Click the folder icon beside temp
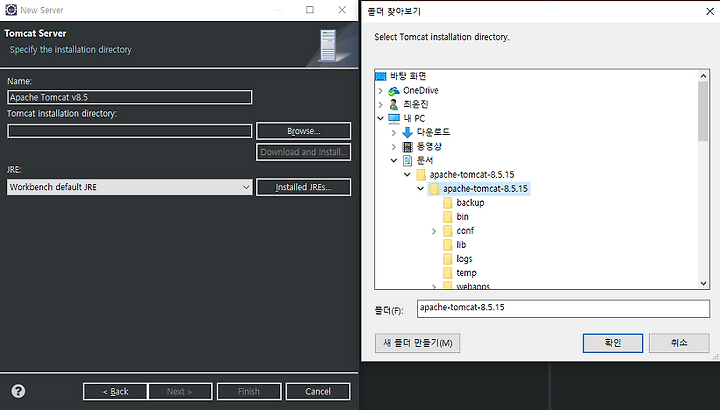Viewport: 720px width, 410px height. (x=448, y=273)
